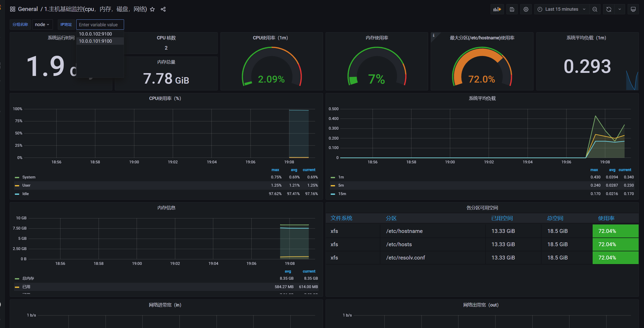Click the dashboard title 1.主机基础监控

coord(95,9)
